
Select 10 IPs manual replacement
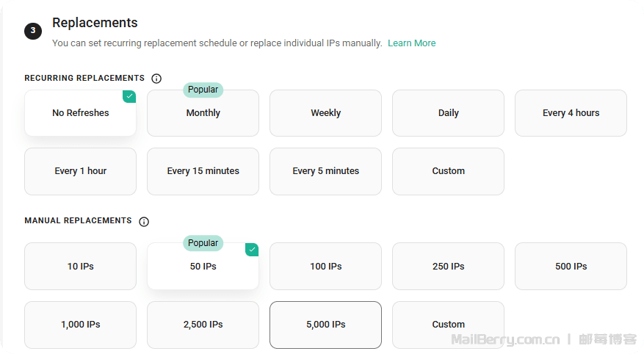80,267
